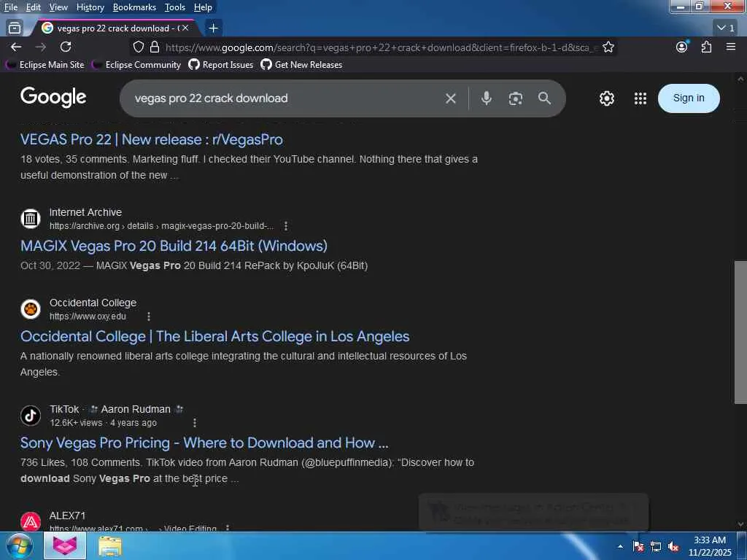The height and width of the screenshot is (560, 747).
Task: Open the Firefox hamburger application menu
Action: (x=731, y=47)
